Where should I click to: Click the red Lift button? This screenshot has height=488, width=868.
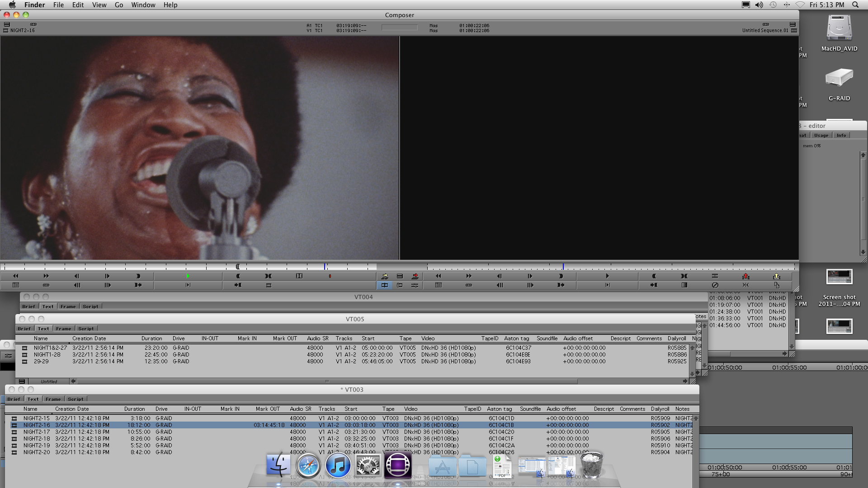(746, 276)
